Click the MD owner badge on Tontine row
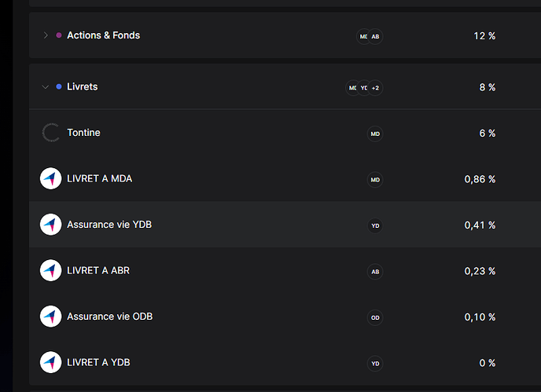 point(375,134)
